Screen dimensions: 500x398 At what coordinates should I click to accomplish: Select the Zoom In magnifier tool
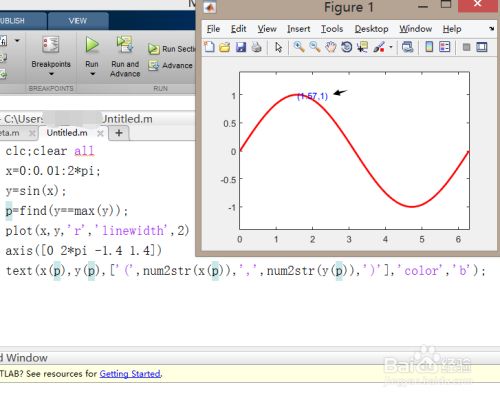[x=299, y=47]
